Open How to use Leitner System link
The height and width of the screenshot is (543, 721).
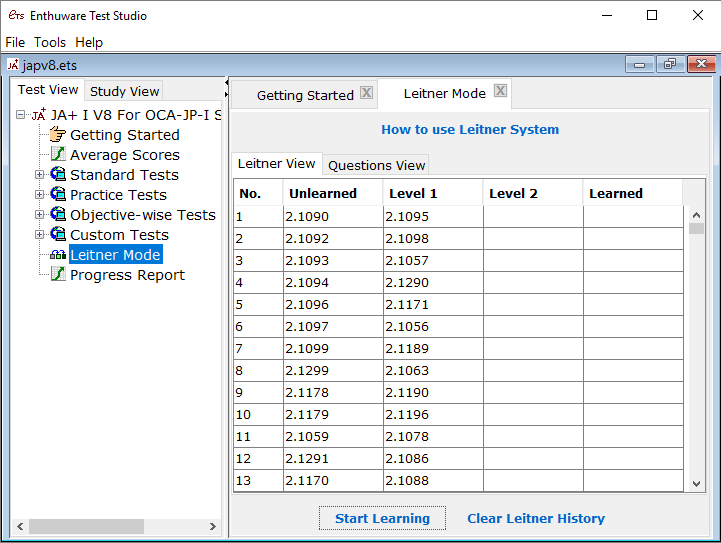(x=470, y=129)
